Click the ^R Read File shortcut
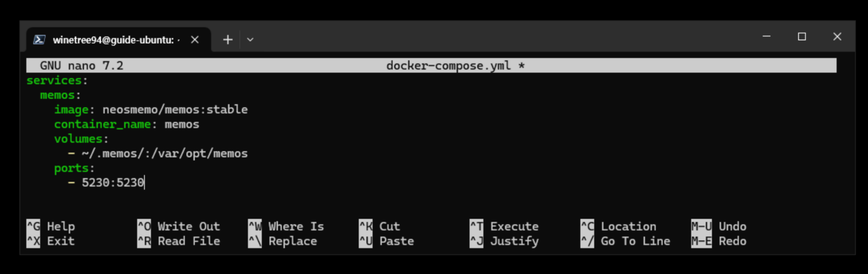 179,241
